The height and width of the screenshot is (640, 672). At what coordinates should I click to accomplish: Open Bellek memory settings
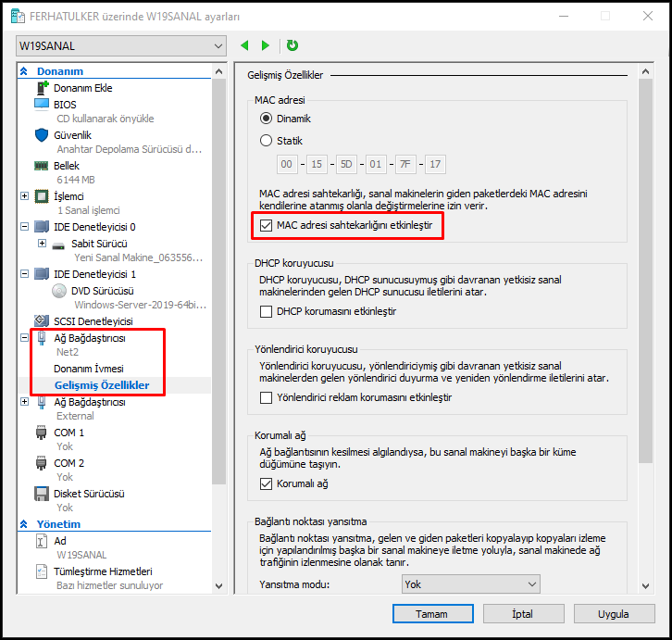pos(66,166)
